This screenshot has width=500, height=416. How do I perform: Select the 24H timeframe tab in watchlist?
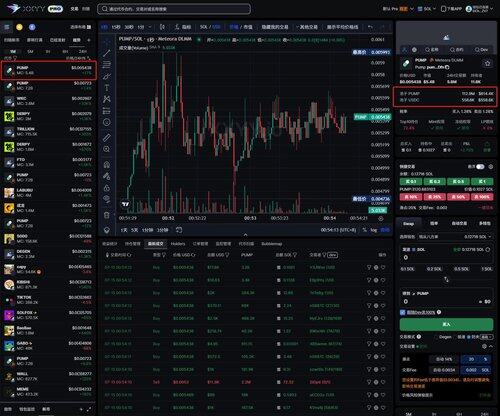coord(83,52)
